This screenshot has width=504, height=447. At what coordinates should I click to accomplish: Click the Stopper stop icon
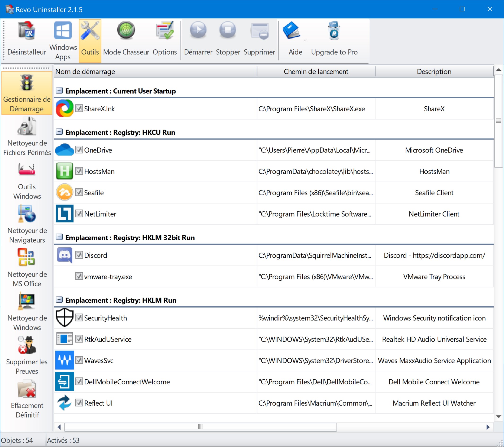click(x=228, y=30)
